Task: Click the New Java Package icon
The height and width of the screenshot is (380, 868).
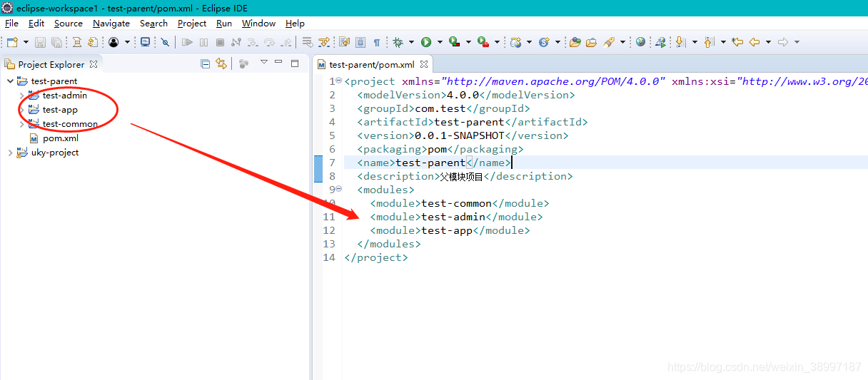Action: tap(515, 42)
